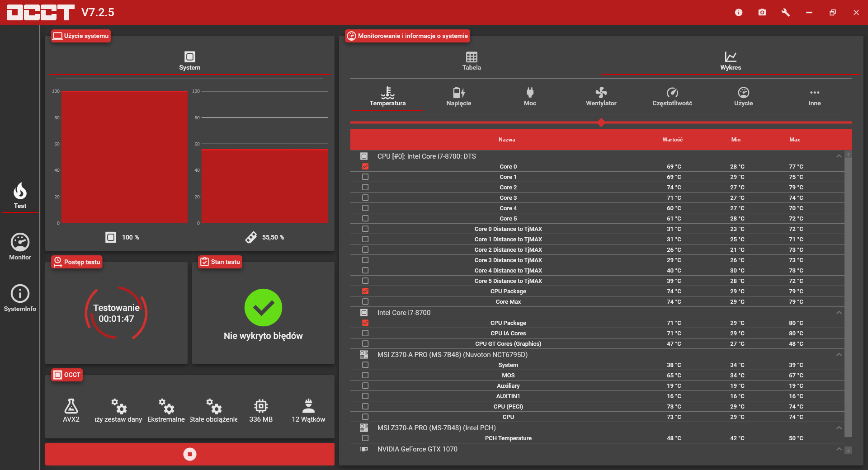868x470 pixels.
Task: Open the Test section in sidebar
Action: [20, 196]
